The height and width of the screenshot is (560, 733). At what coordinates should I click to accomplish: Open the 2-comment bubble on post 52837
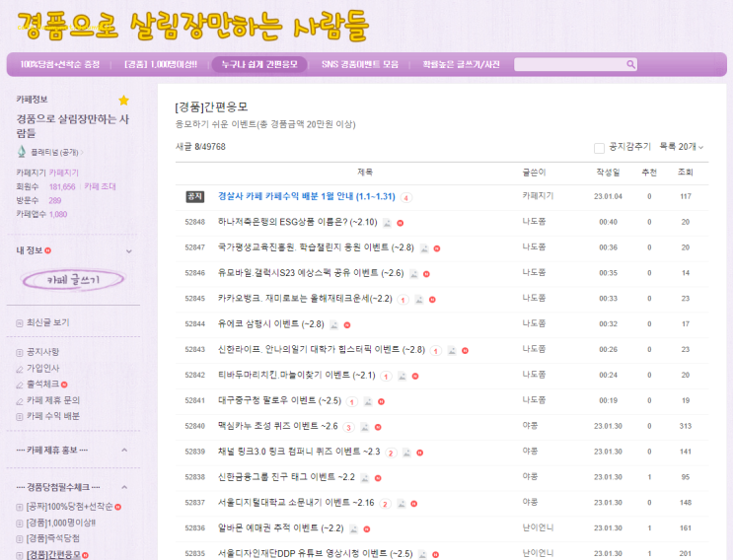click(385, 504)
